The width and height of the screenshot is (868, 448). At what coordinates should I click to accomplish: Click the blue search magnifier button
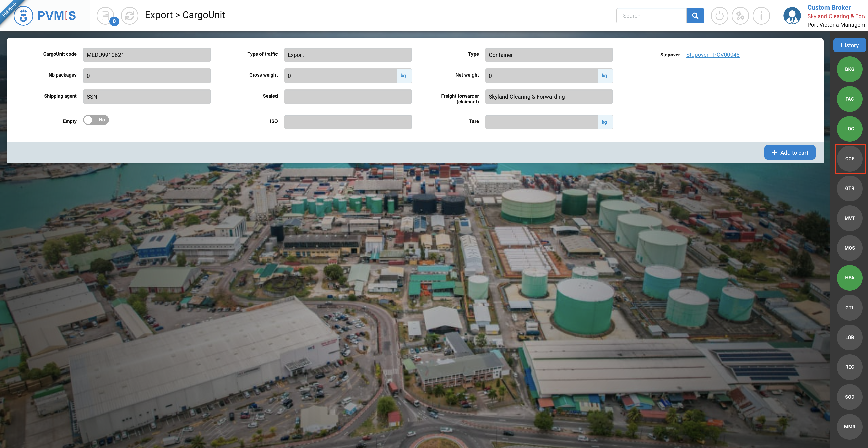pos(695,16)
